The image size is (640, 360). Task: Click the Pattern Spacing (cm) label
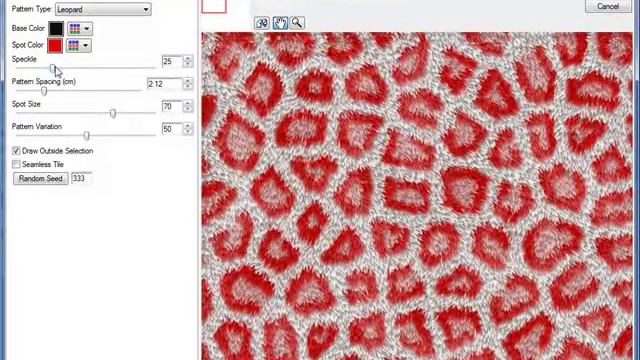(44, 82)
